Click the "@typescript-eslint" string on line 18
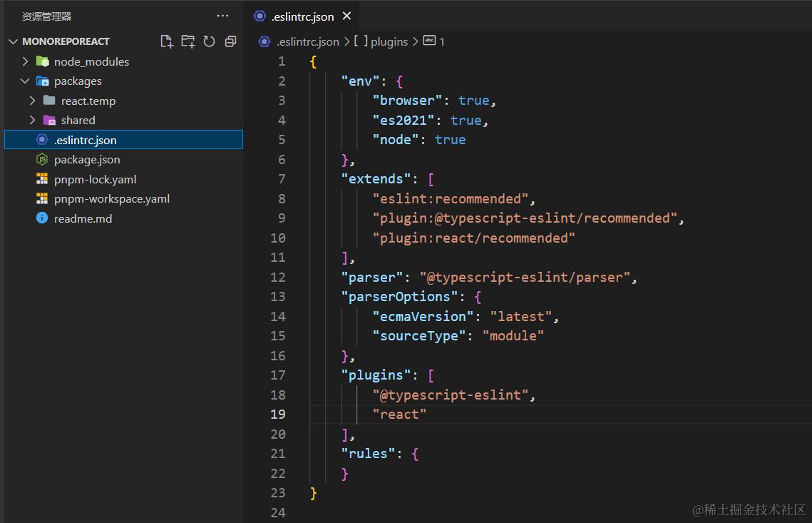812x523 pixels. click(x=450, y=395)
